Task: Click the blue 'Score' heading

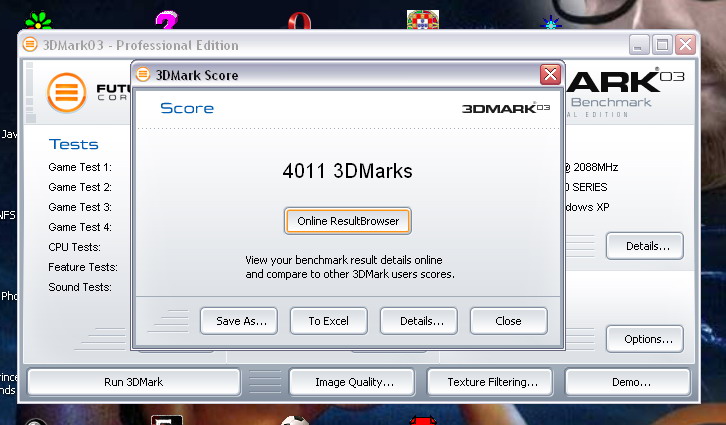Action: 187,108
